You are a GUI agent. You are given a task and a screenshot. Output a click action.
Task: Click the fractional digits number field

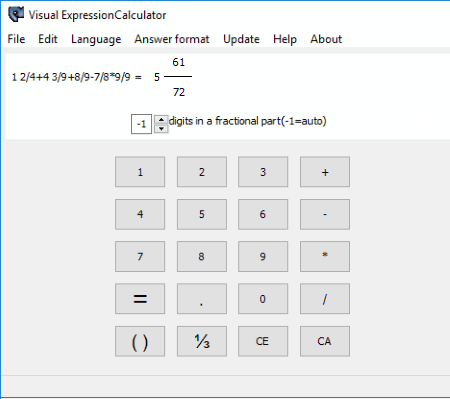click(141, 124)
